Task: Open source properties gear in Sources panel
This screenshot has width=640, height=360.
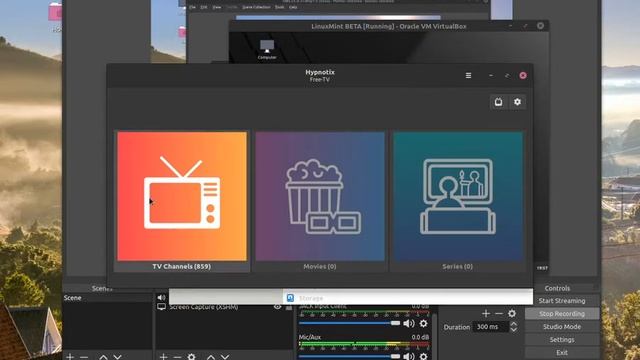Action: click(191, 356)
